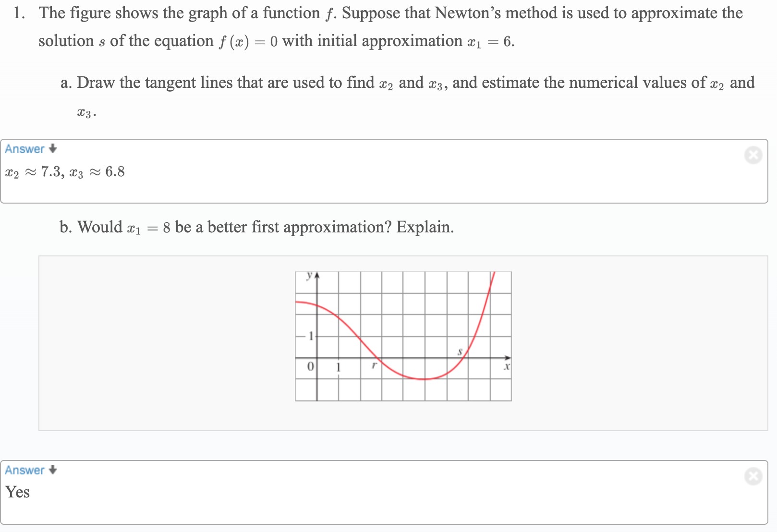777x532 pixels.
Task: Dismiss the part a answer box with its X icon
Action: [753, 155]
